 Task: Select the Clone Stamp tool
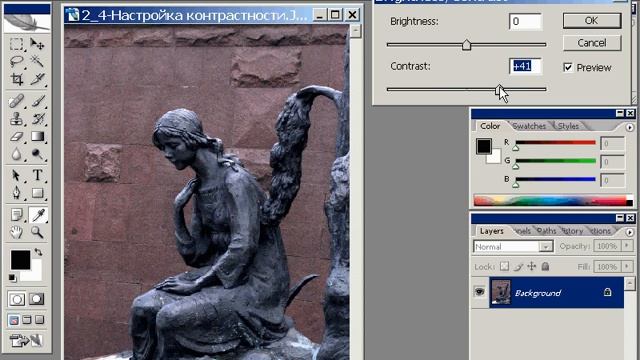coord(17,118)
